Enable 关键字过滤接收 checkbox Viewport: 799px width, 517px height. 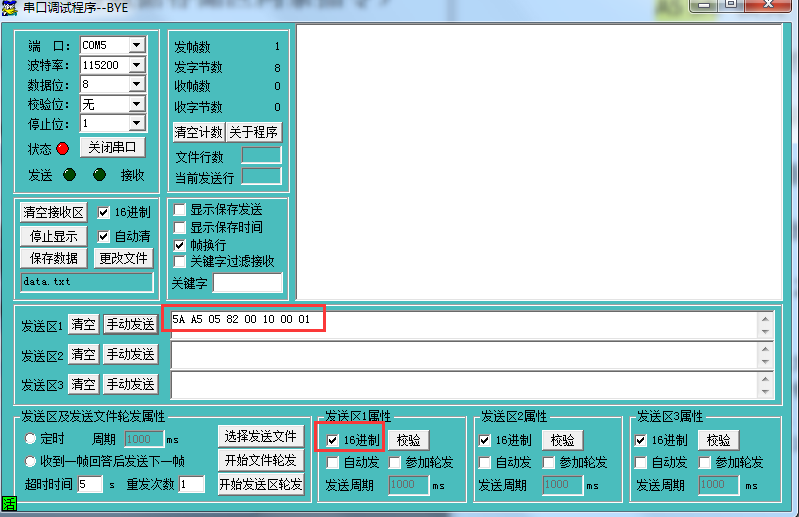coord(179,261)
